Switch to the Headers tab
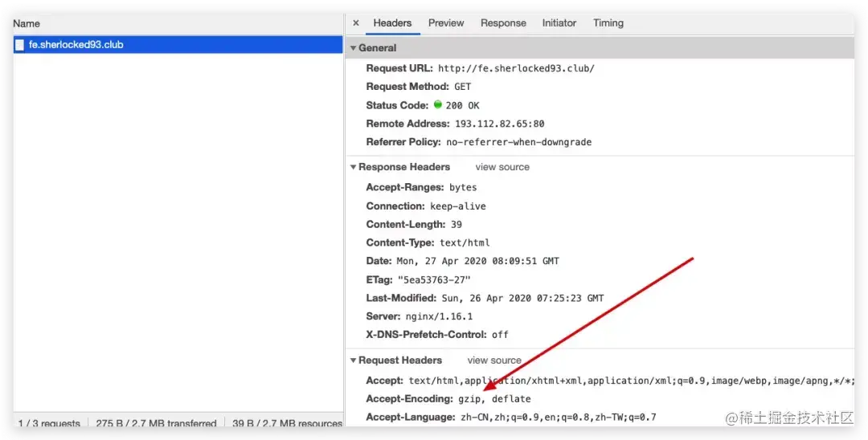Screen dimensions: 868x440 [x=392, y=23]
